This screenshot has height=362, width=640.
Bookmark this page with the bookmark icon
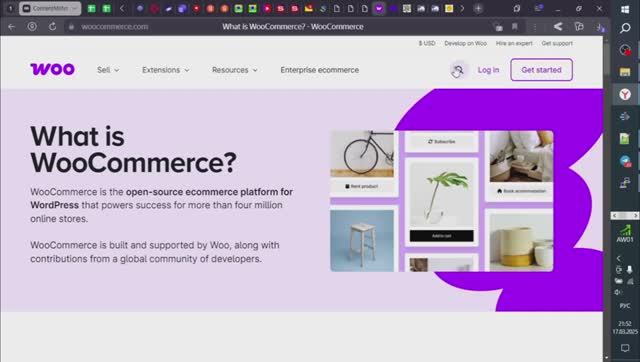pos(515,27)
